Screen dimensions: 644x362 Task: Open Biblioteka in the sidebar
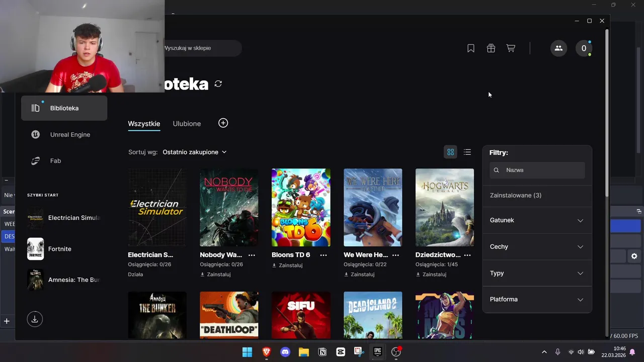(x=64, y=108)
